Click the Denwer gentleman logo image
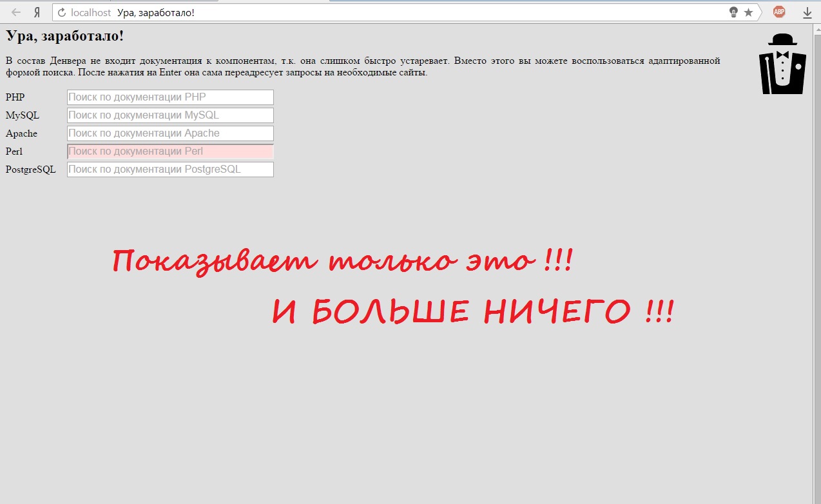The width and height of the screenshot is (821, 504). (x=783, y=64)
